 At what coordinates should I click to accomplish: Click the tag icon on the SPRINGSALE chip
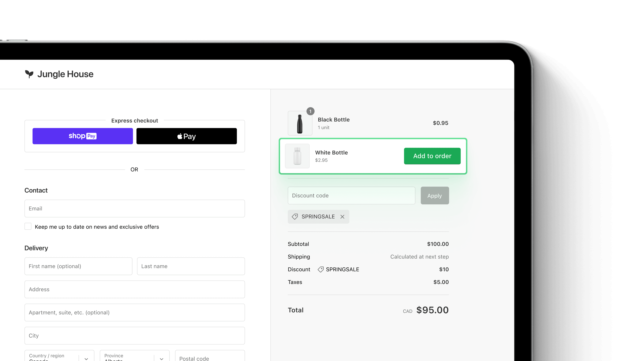(295, 217)
